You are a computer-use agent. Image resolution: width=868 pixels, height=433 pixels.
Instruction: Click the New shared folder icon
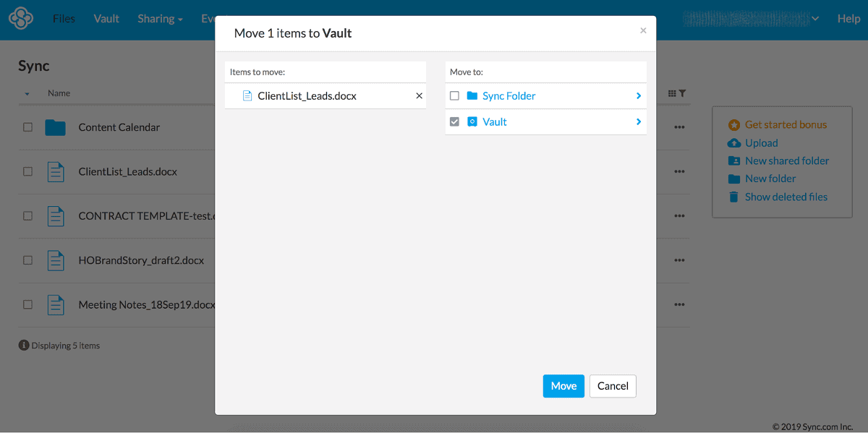coord(735,160)
